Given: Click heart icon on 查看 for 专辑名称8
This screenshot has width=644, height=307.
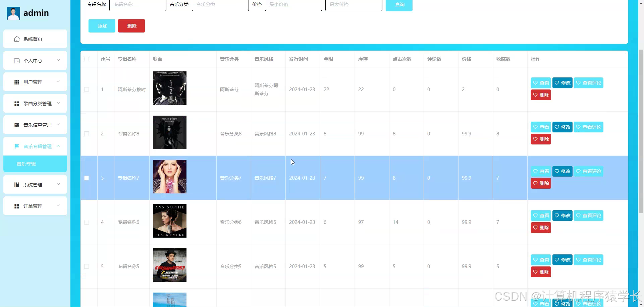Looking at the screenshot, I should 535,127.
